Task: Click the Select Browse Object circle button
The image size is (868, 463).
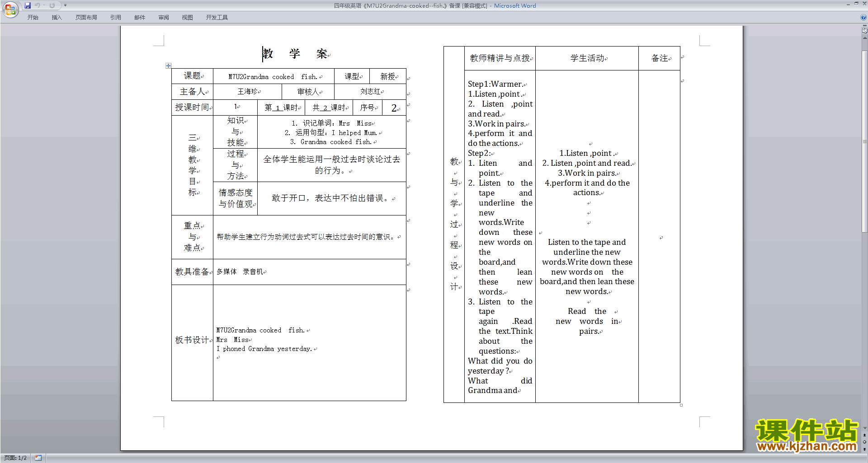Action: [x=865, y=442]
